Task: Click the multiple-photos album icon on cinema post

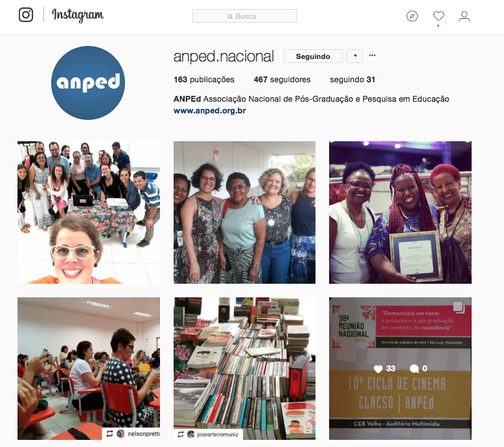Action: (459, 307)
